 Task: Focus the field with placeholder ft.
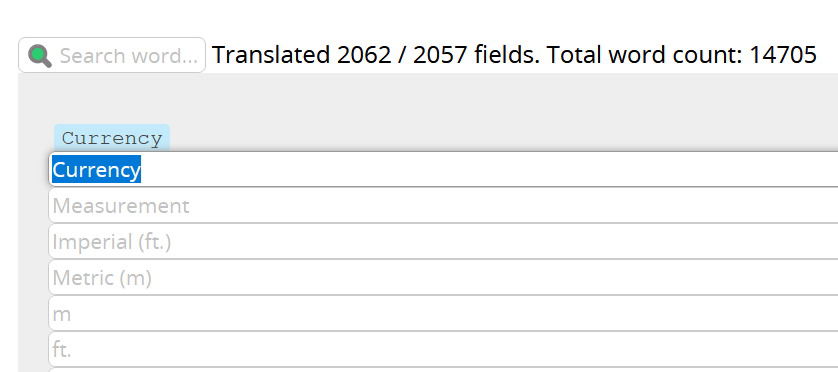point(443,349)
